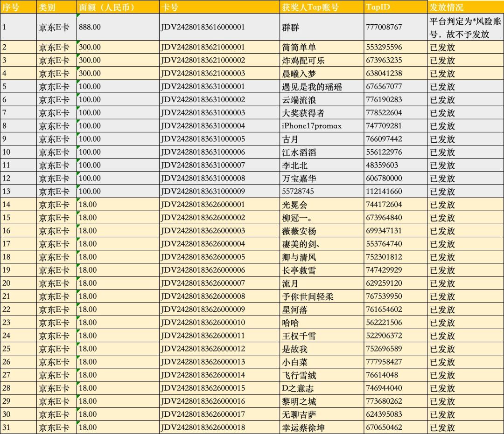The width and height of the screenshot is (504, 434).
Task: Select the winner name 流月
Action: pyautogui.click(x=290, y=283)
